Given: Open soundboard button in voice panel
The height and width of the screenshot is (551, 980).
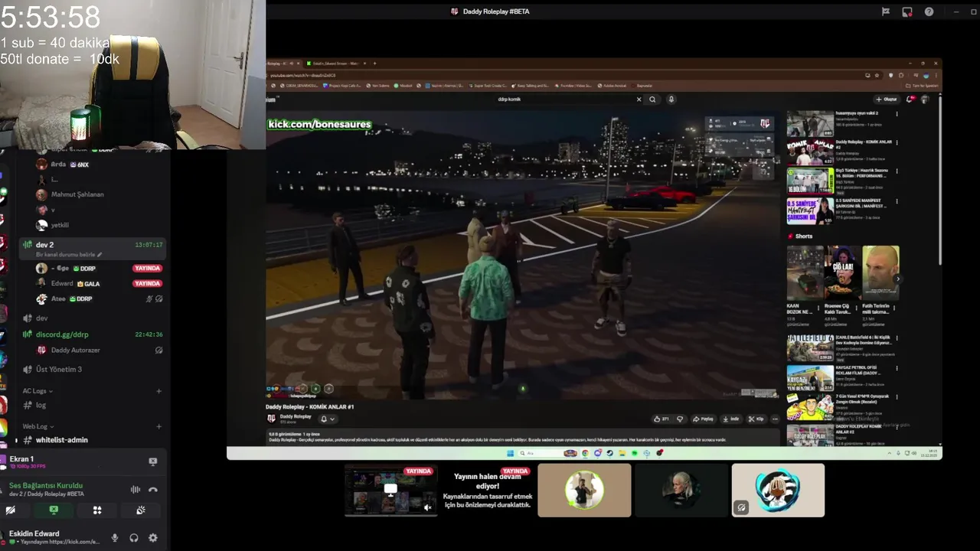Looking at the screenshot, I should click(141, 510).
